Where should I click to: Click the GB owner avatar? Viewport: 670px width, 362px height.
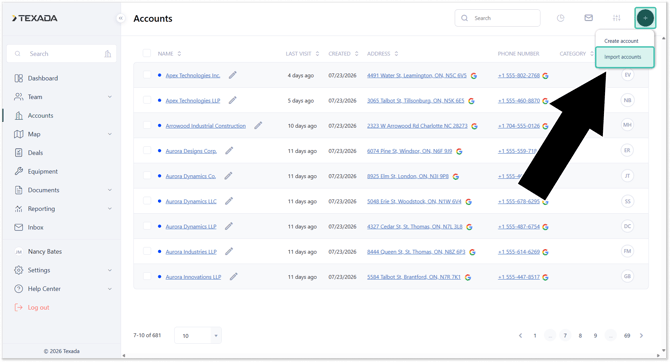click(627, 276)
